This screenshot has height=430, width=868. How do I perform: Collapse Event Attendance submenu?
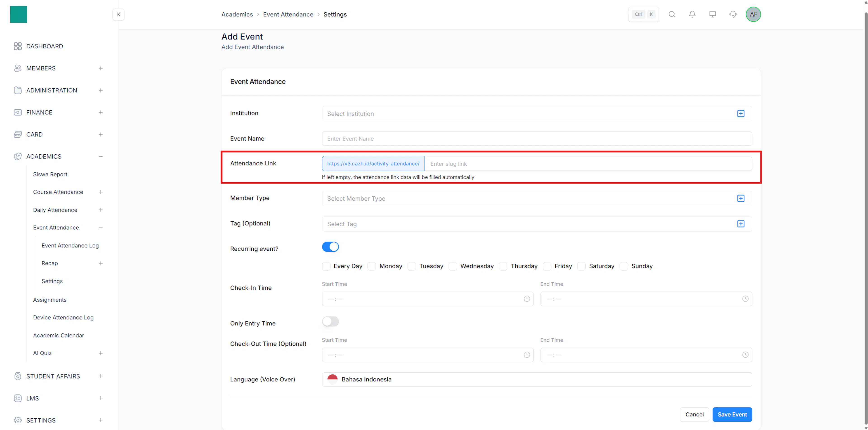pos(100,228)
